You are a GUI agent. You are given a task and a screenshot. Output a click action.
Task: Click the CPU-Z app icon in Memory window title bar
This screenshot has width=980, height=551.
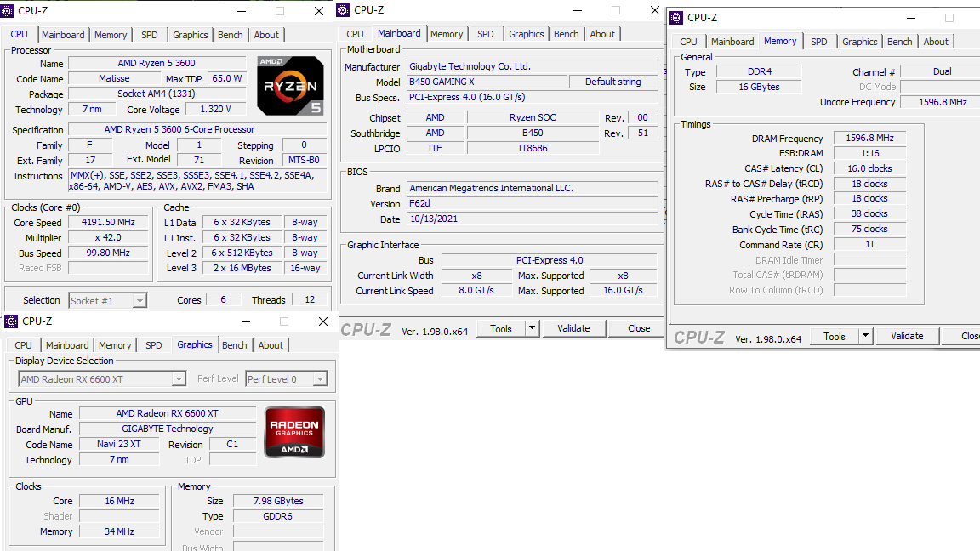click(676, 18)
